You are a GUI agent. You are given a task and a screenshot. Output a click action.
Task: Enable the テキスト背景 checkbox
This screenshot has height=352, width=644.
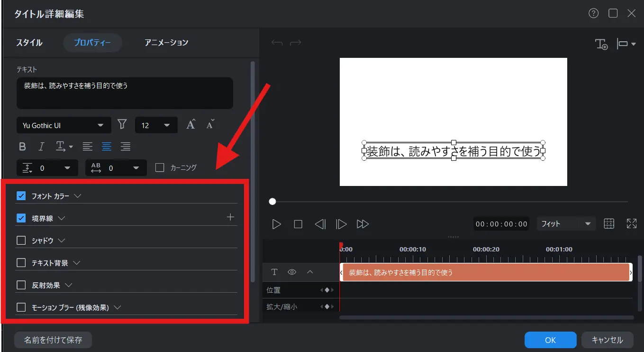[x=21, y=263]
